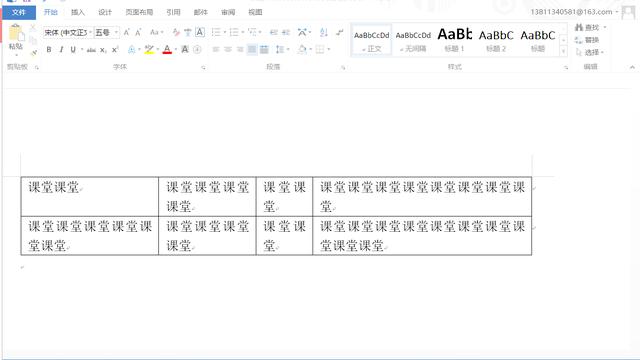Click the Align Right icon
Viewport: 640px width, 360px height.
click(240, 50)
